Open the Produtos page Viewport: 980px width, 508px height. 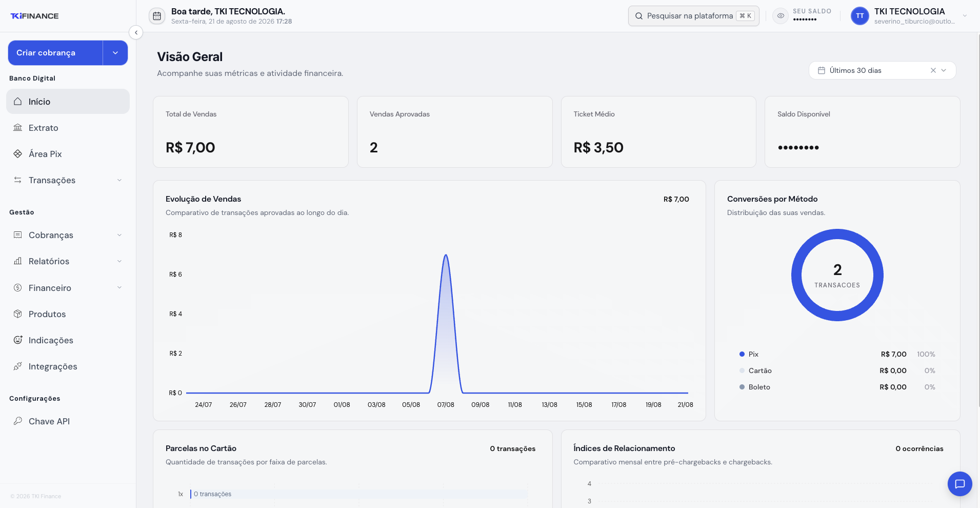coord(68,314)
